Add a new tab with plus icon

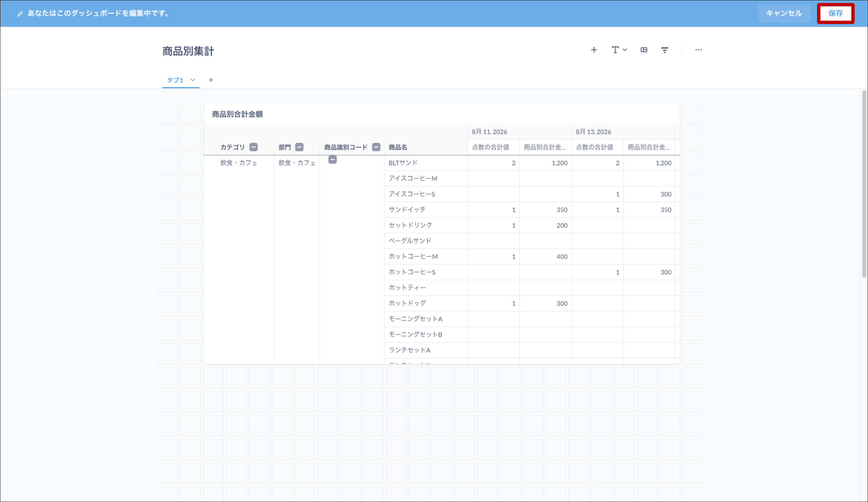tap(211, 80)
